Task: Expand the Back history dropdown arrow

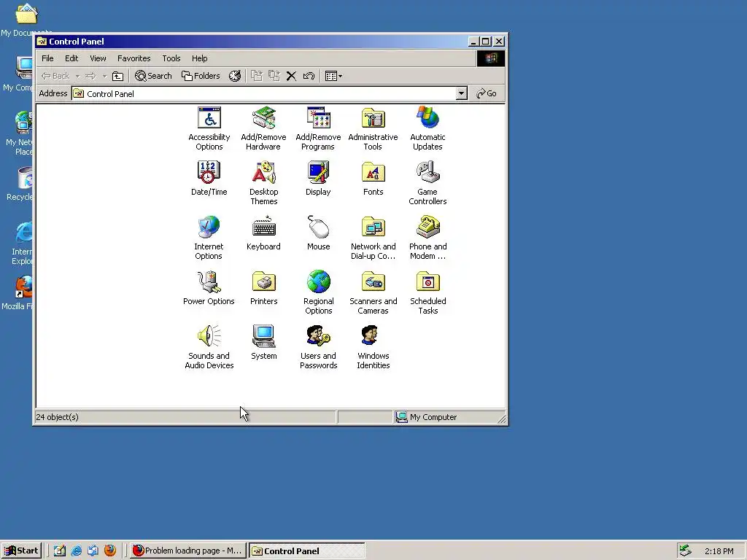Action: pyautogui.click(x=77, y=76)
